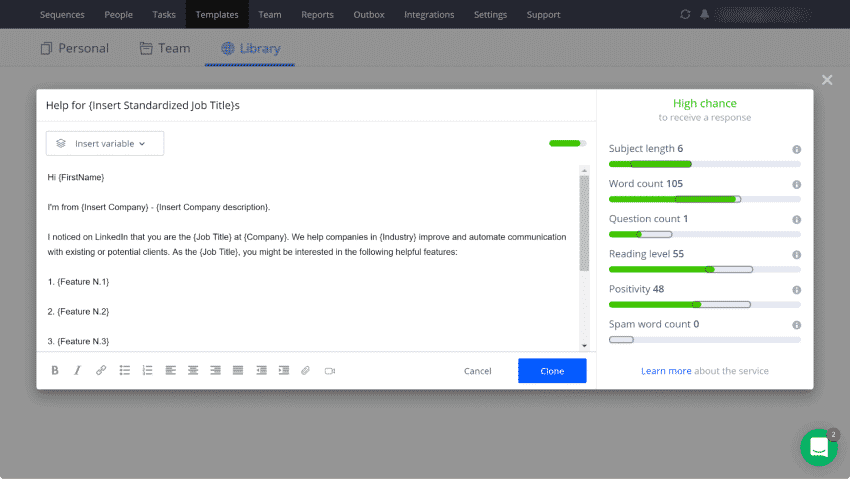This screenshot has width=850, height=479.
Task: Insert video icon in toolbar
Action: [330, 371]
